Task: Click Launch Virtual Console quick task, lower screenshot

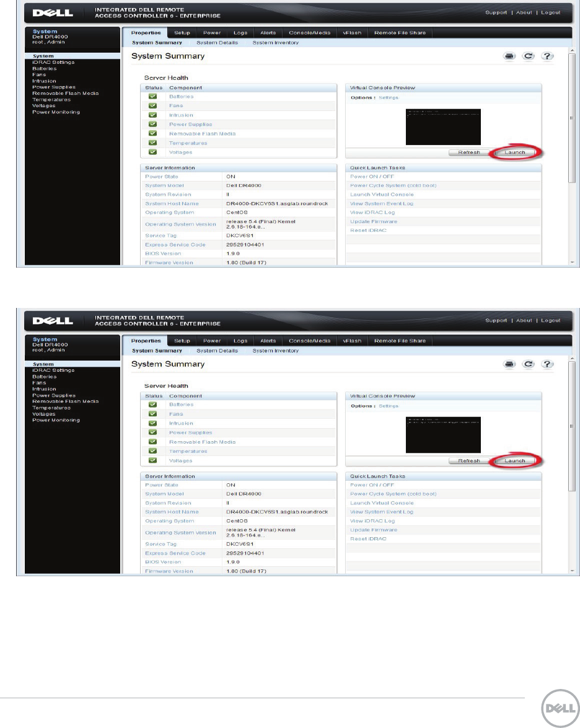Action: [x=382, y=503]
